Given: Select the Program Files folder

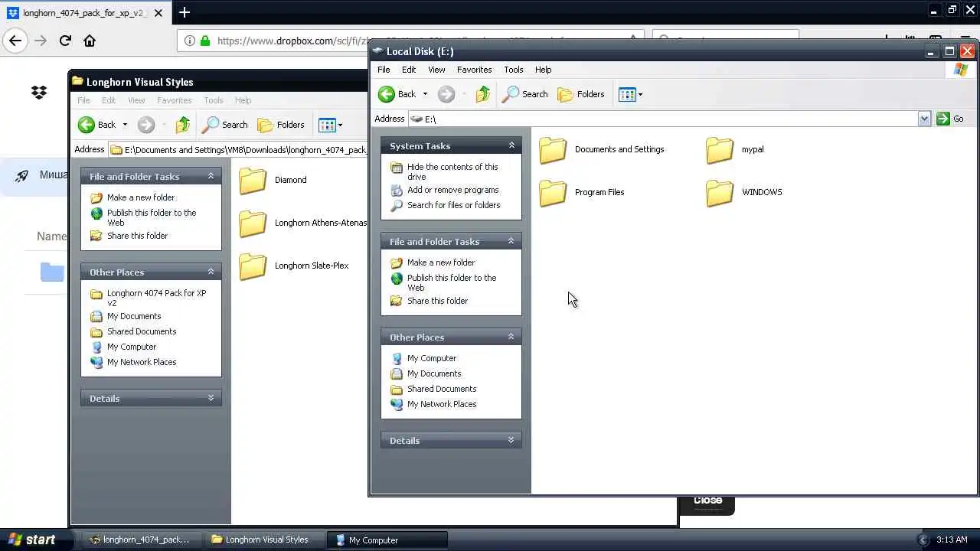Looking at the screenshot, I should click(x=582, y=193).
